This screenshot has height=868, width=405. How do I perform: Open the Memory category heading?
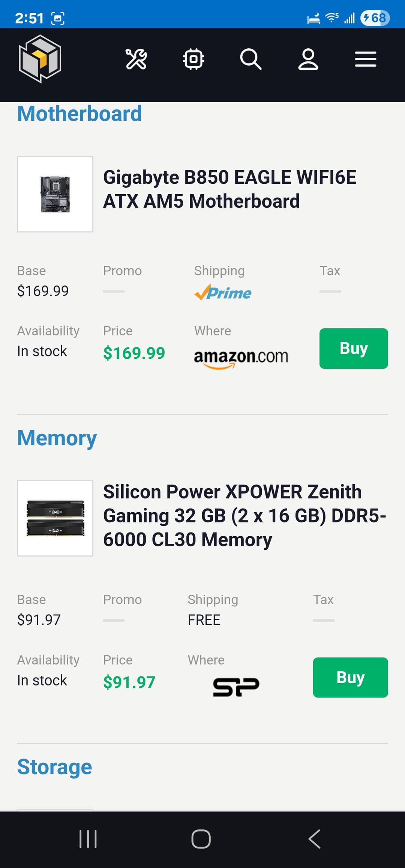point(57,438)
